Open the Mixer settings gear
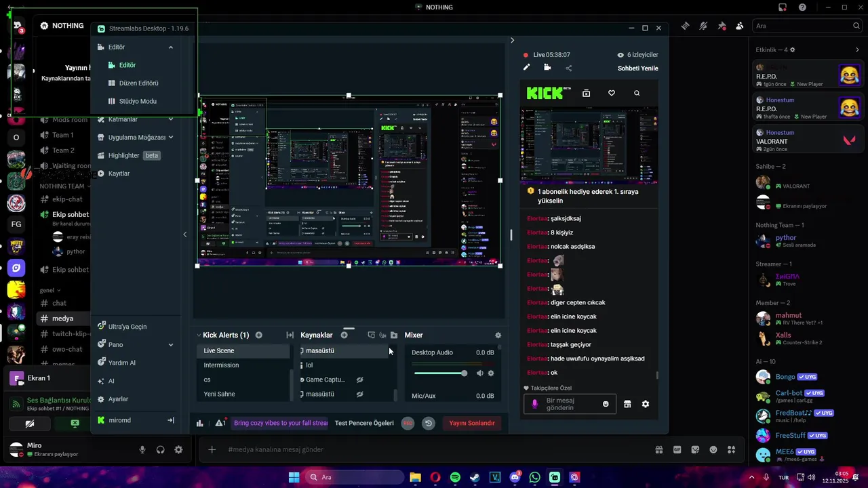The width and height of the screenshot is (868, 488). (x=498, y=335)
